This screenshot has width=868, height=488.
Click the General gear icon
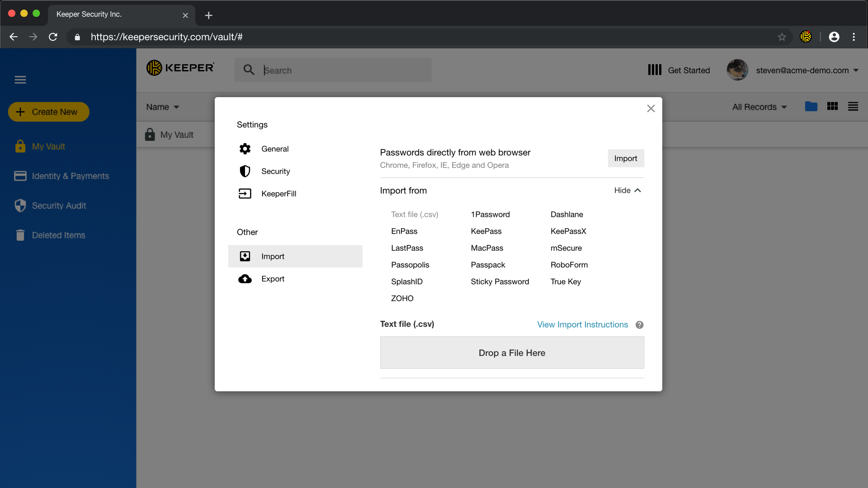[x=245, y=149]
